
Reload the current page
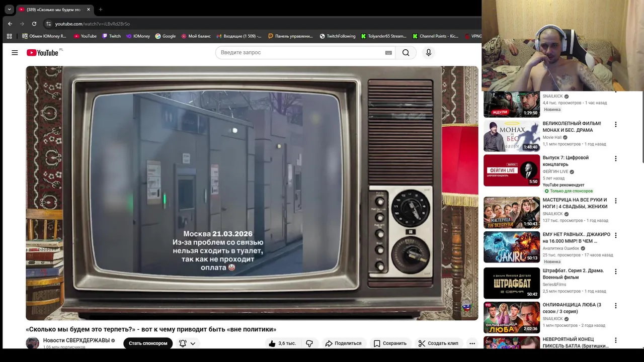click(34, 24)
